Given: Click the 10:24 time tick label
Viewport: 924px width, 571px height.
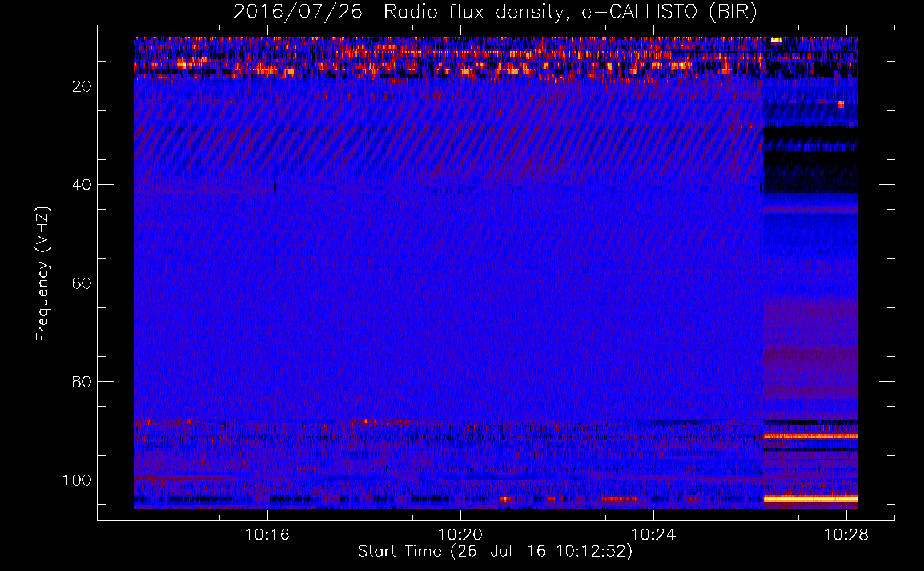Looking at the screenshot, I should (653, 535).
